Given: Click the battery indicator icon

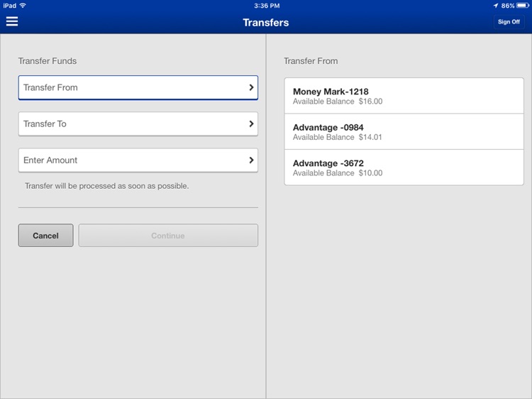Looking at the screenshot, I should 523,6.
